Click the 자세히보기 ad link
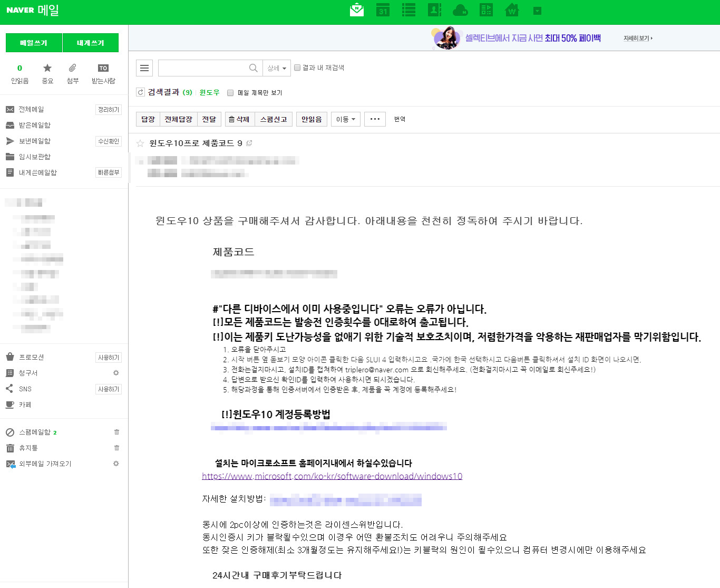The width and height of the screenshot is (720, 588). [x=638, y=38]
